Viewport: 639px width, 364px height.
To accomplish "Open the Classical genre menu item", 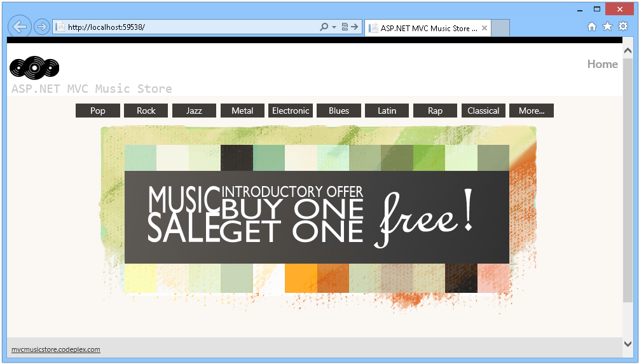I will coord(483,111).
